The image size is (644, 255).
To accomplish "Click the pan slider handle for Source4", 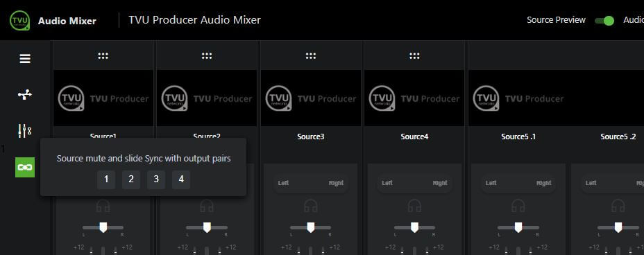I will 415,227.
